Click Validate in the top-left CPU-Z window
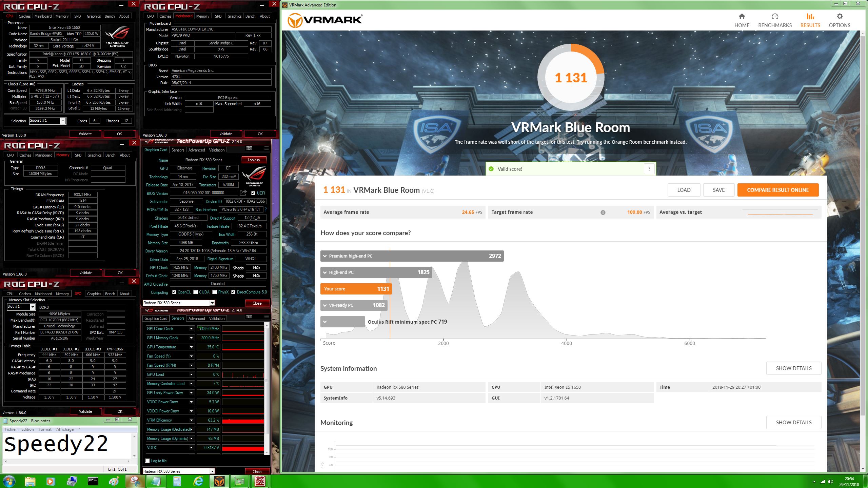868x488 pixels. [85, 134]
